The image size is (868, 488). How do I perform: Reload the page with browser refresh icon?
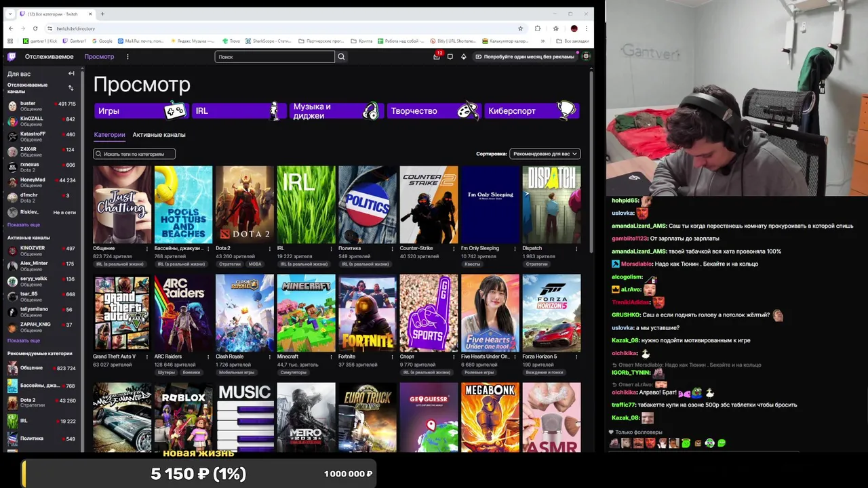tap(35, 28)
